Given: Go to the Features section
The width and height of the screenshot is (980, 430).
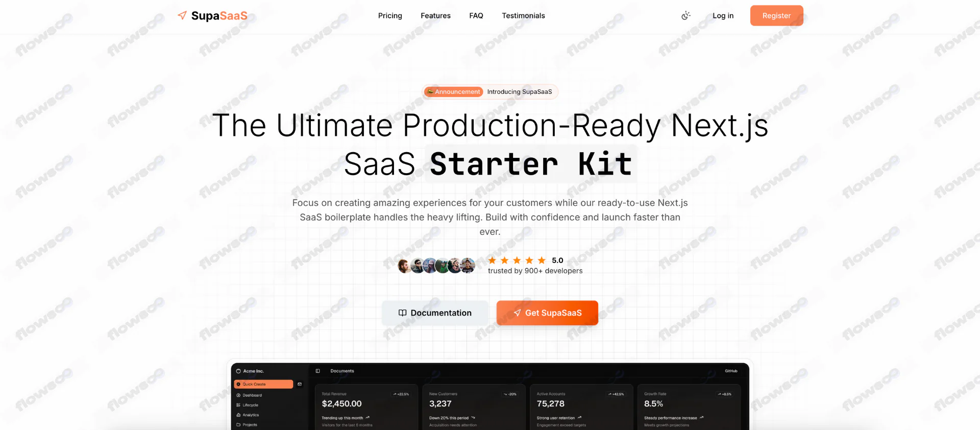Looking at the screenshot, I should click(x=435, y=16).
